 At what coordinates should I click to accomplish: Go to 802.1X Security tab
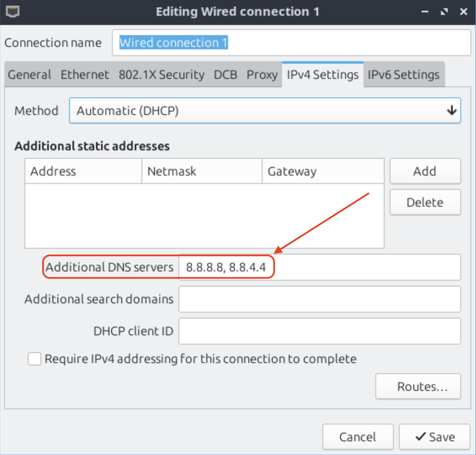click(161, 75)
